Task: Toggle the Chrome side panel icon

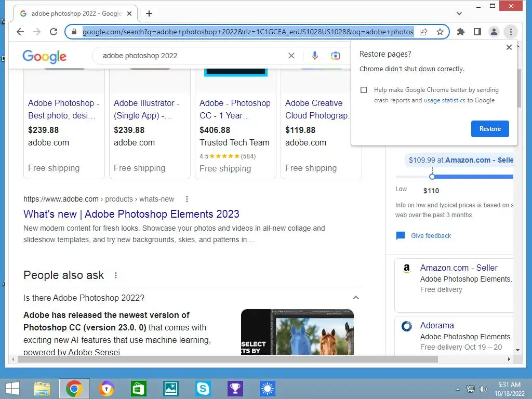Action: click(477, 32)
